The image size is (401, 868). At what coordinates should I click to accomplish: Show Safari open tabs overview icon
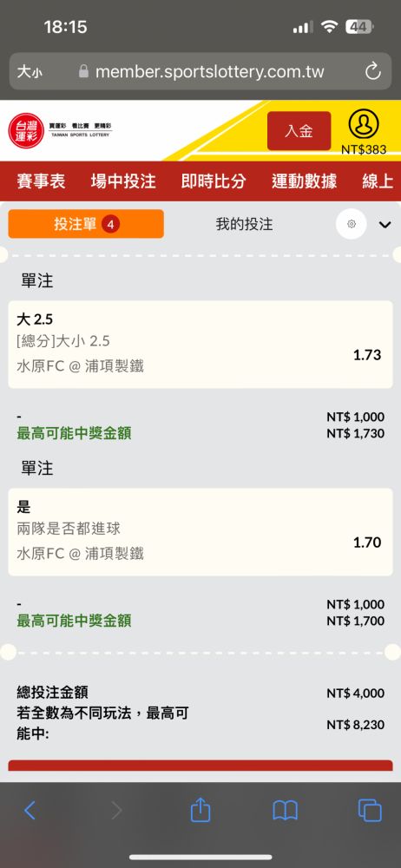coord(370,811)
